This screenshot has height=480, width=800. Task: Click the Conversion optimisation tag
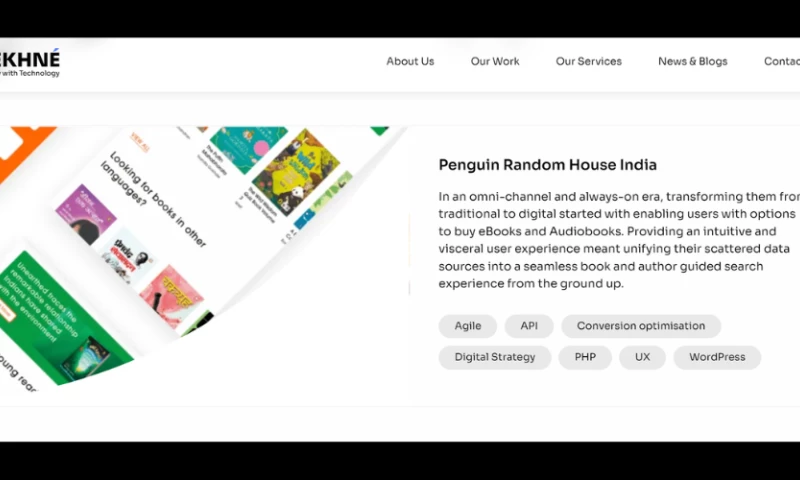click(x=641, y=326)
